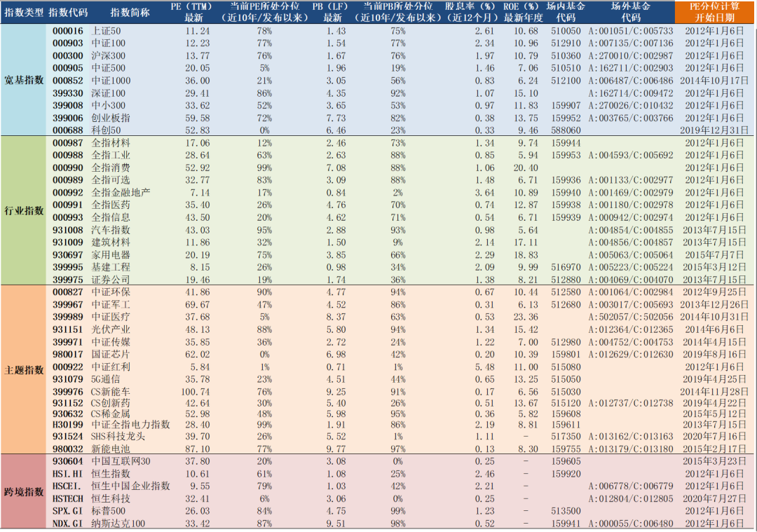The height and width of the screenshot is (532, 757).
Task: Click the orange PE分位计算开始日期 header
Action: 714,12
